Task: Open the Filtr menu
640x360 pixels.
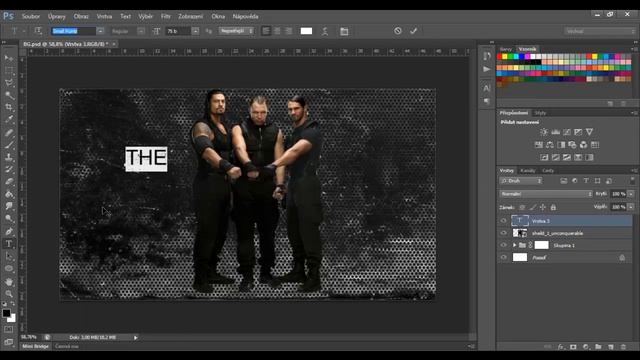Action: [x=165, y=17]
